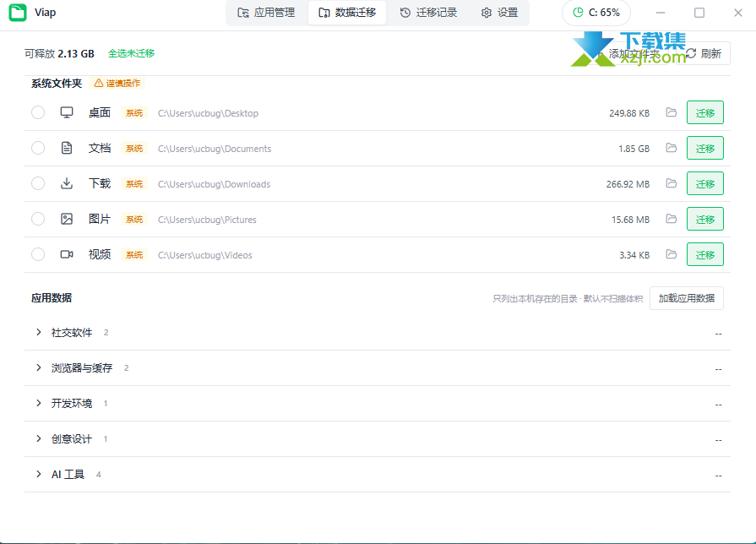Click the 加载应用数据 button

tap(687, 298)
